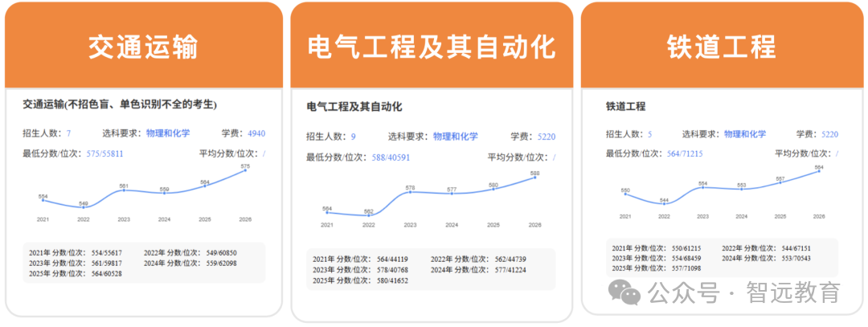Click tuition 5220 in 电气工程及其自动化 card
Viewport: 868px width, 327px height.
pyautogui.click(x=547, y=137)
